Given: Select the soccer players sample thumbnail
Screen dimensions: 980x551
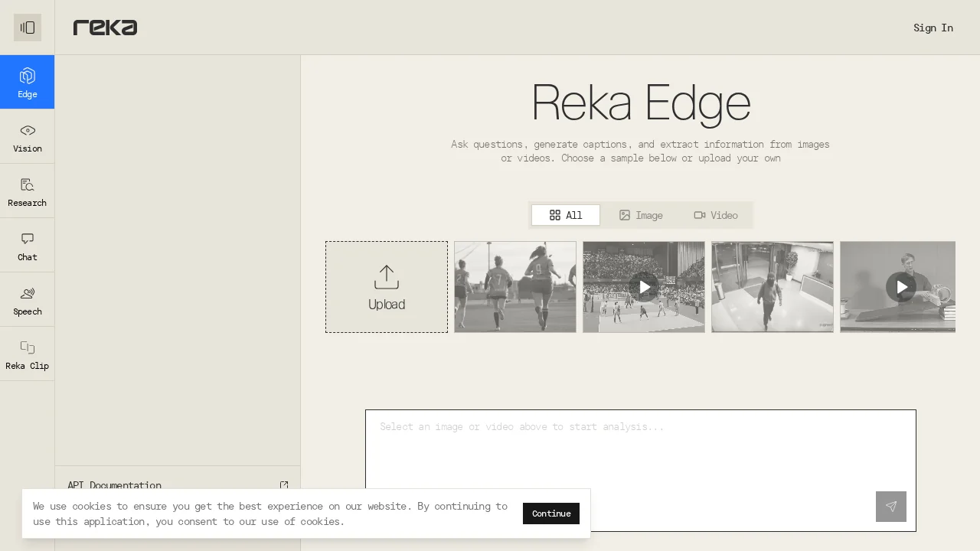Looking at the screenshot, I should click(514, 287).
